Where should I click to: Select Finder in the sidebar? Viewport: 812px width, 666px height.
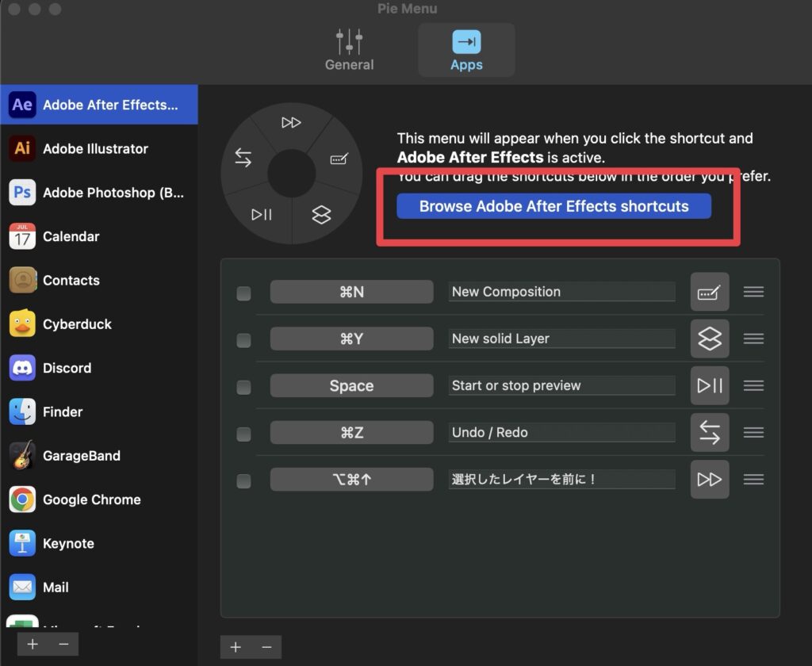[x=99, y=411]
